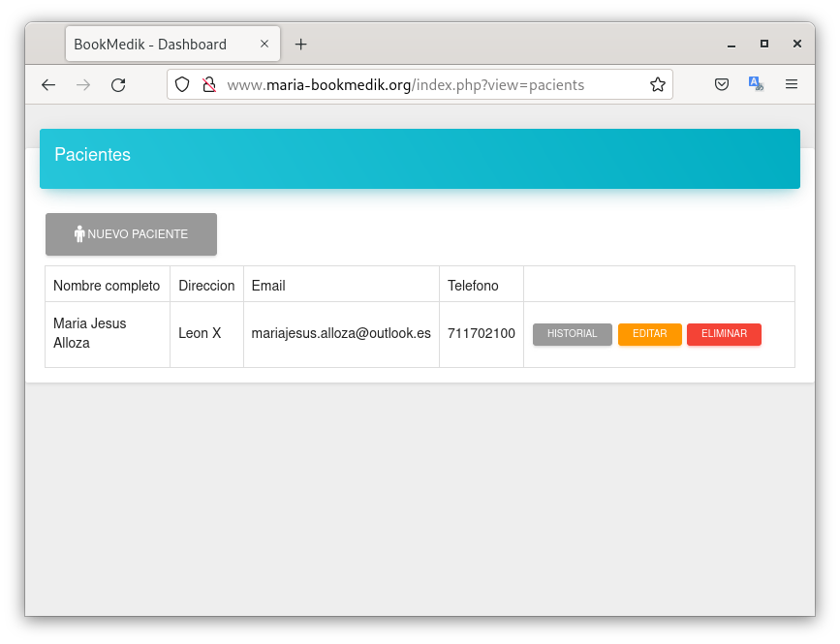
Task: Open the Pocket save icon
Action: pos(722,85)
